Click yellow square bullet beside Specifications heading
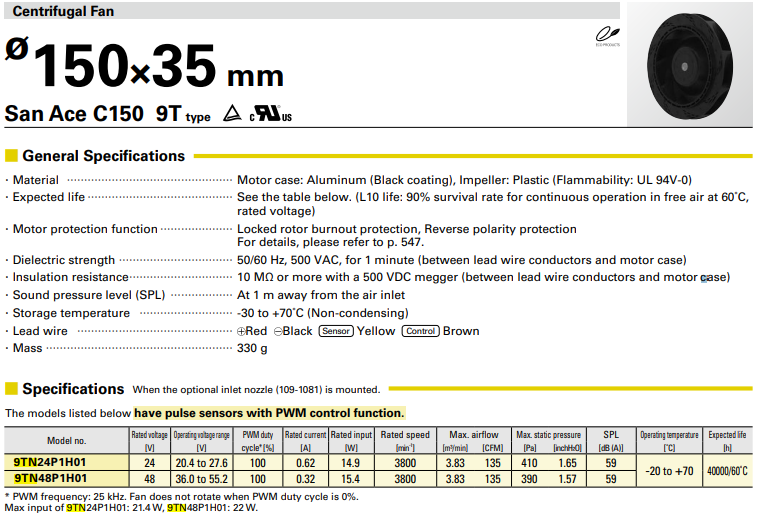This screenshot has height=515, width=758. click(x=11, y=389)
